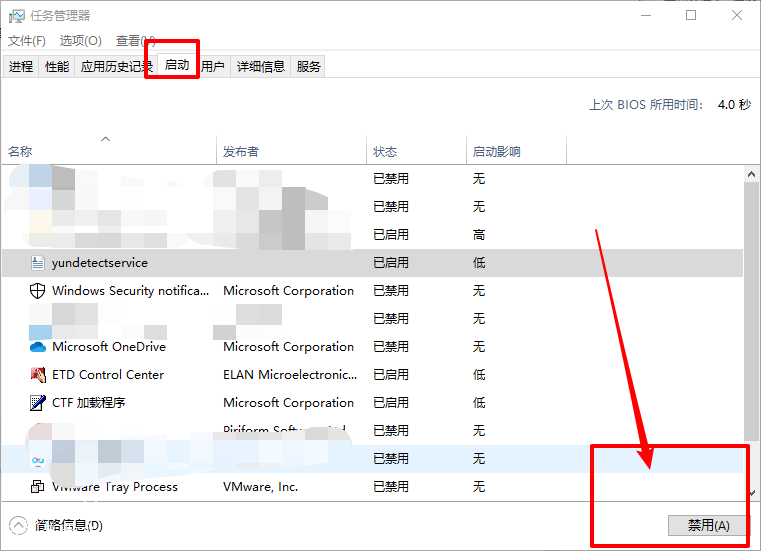Click ELAN Microelectronic... publisher cell
Screen dimensions: 761x551
(290, 375)
